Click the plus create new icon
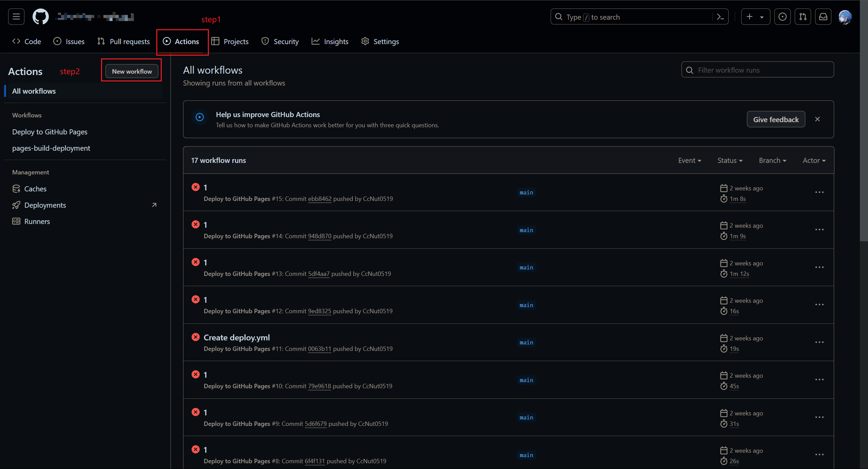Image resolution: width=868 pixels, height=469 pixels. [x=749, y=17]
